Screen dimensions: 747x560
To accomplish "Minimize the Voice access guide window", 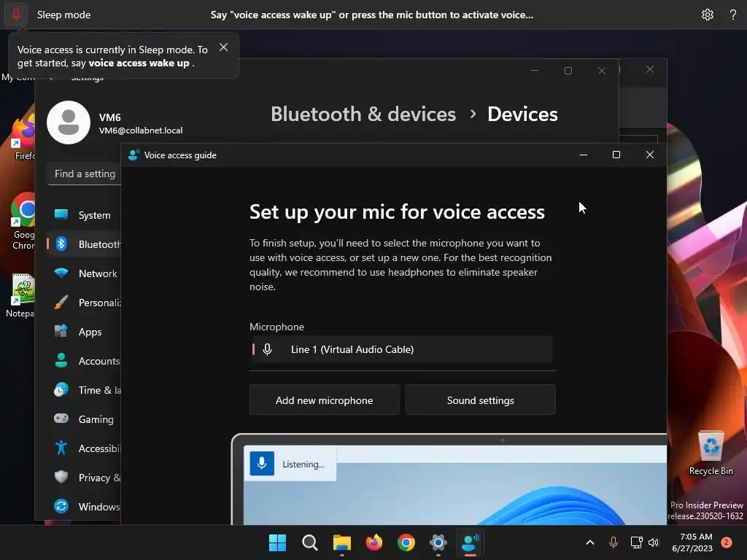I will [583, 155].
